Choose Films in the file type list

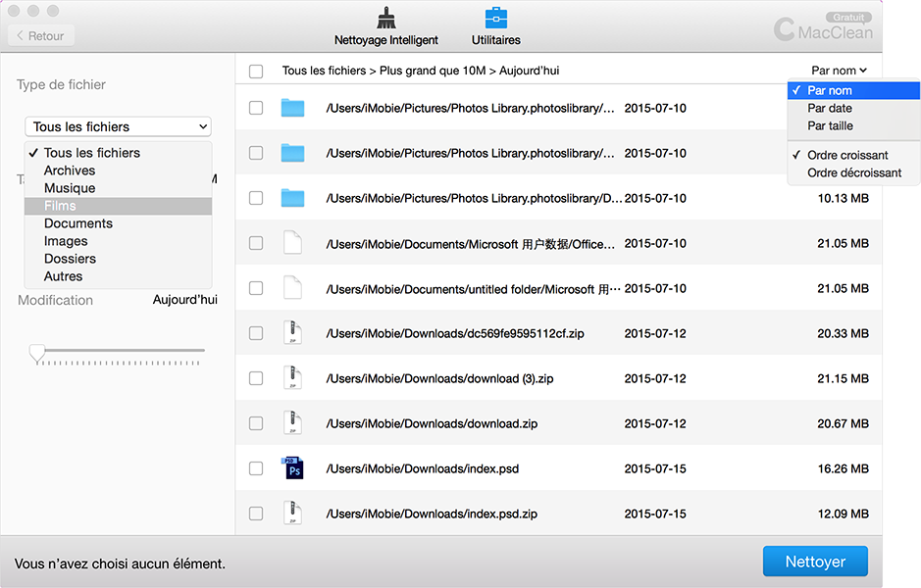(x=118, y=206)
